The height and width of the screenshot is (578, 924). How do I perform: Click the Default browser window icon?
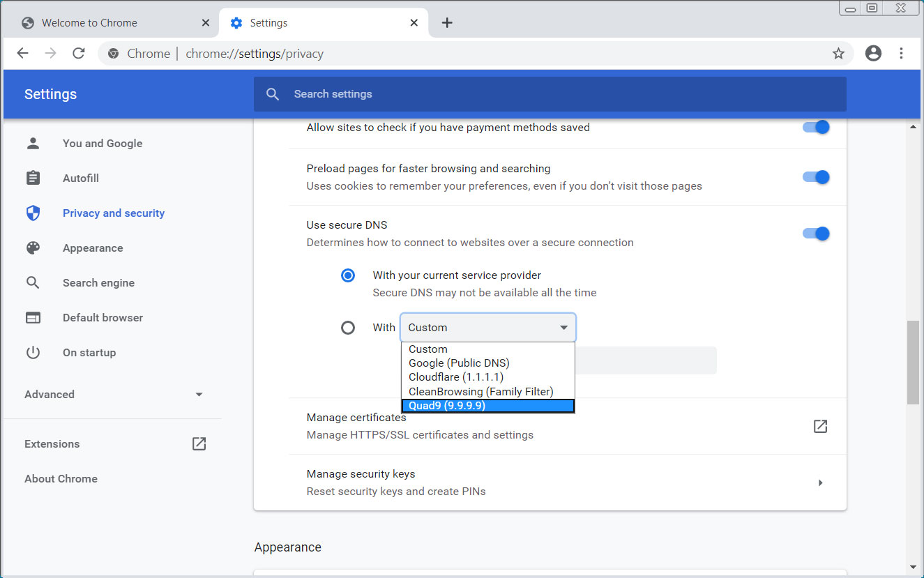33,317
